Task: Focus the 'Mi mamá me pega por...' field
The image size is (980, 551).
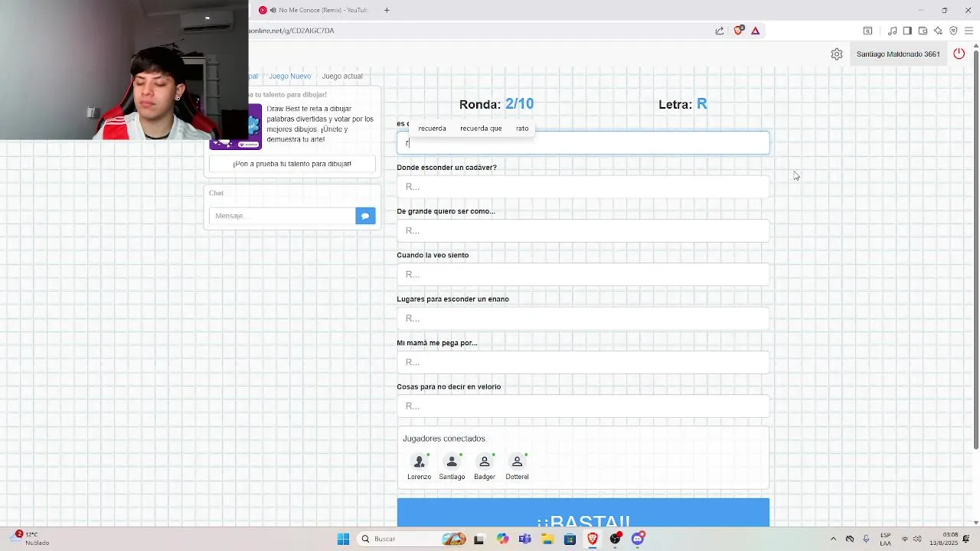Action: (583, 362)
